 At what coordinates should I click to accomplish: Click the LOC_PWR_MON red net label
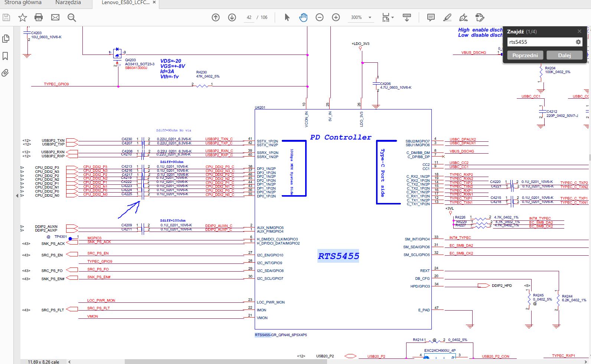tap(101, 301)
